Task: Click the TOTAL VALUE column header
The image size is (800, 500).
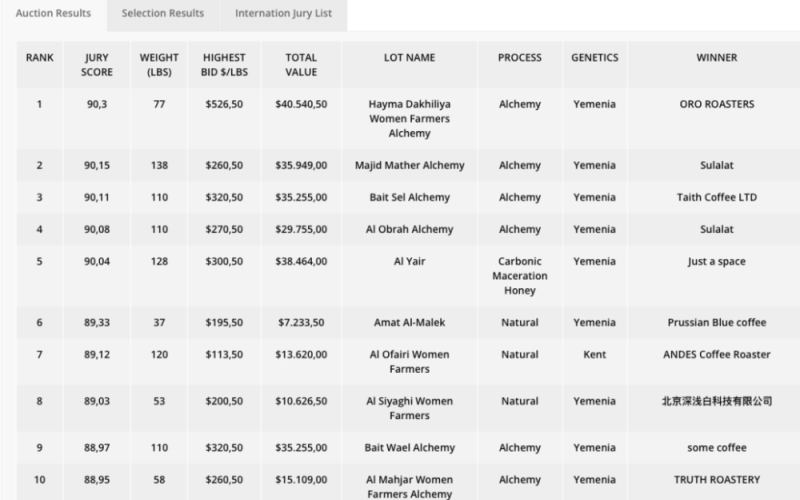Action: click(x=301, y=65)
